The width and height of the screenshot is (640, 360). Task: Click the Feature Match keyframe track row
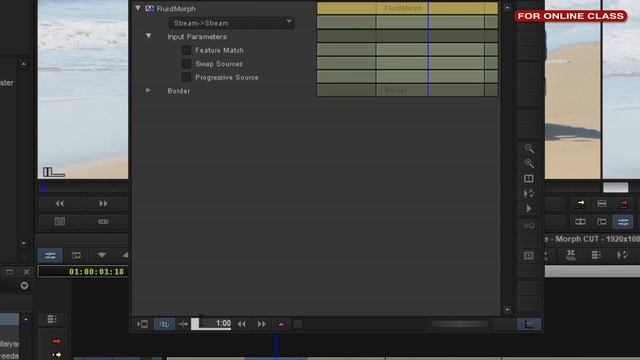pos(407,50)
